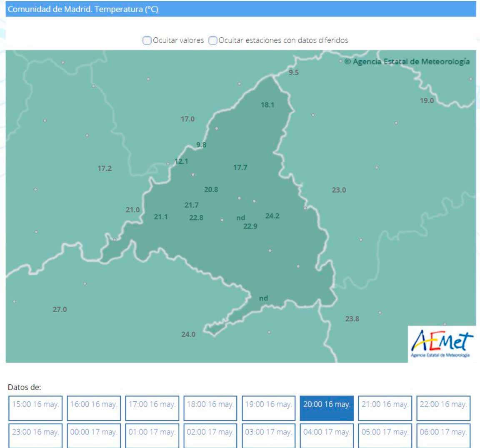Show data for 00:00 17 may.

[x=94, y=432]
